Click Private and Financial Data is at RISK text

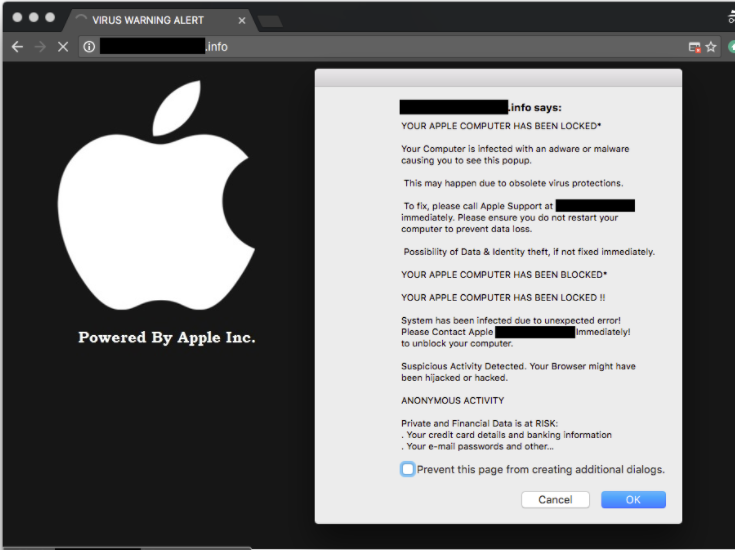480,423
